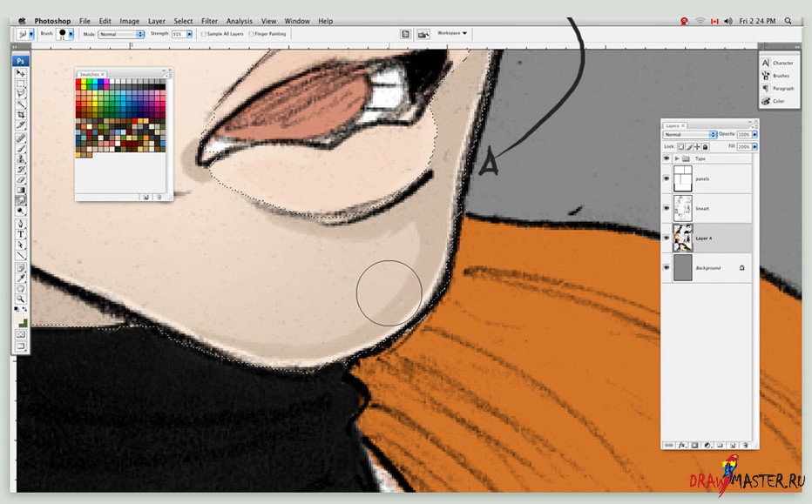Expand the Type layer group
This screenshot has width=812, height=504.
677,158
